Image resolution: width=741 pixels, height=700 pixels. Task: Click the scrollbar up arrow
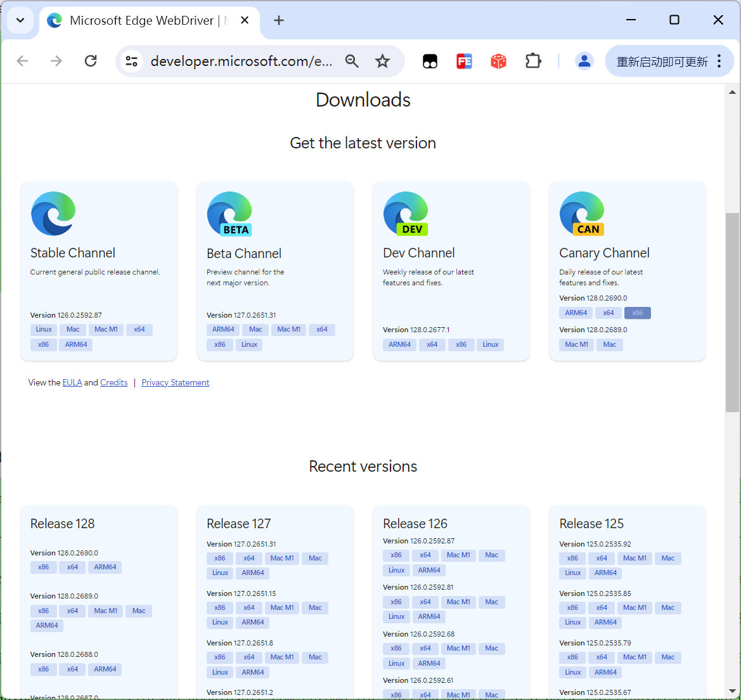732,92
